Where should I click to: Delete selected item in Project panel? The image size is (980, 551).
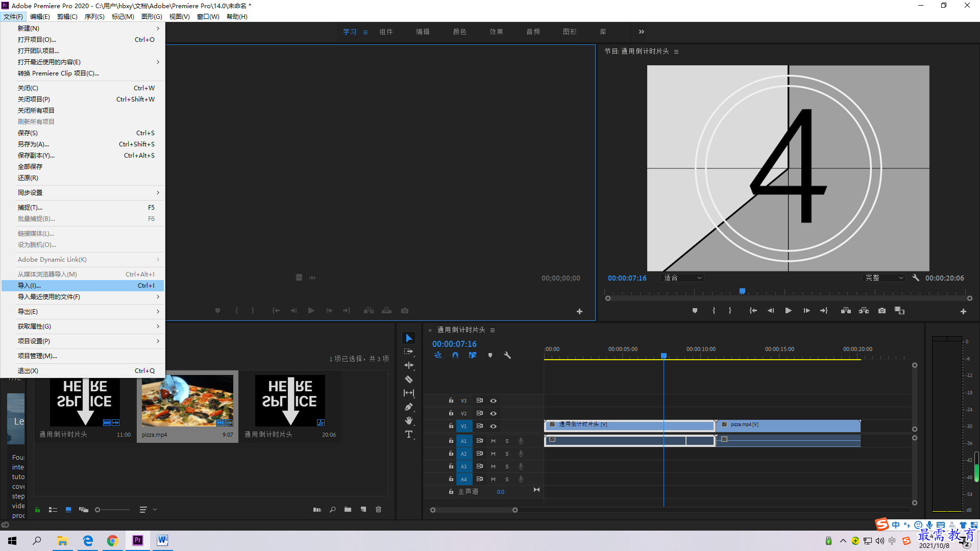[378, 509]
